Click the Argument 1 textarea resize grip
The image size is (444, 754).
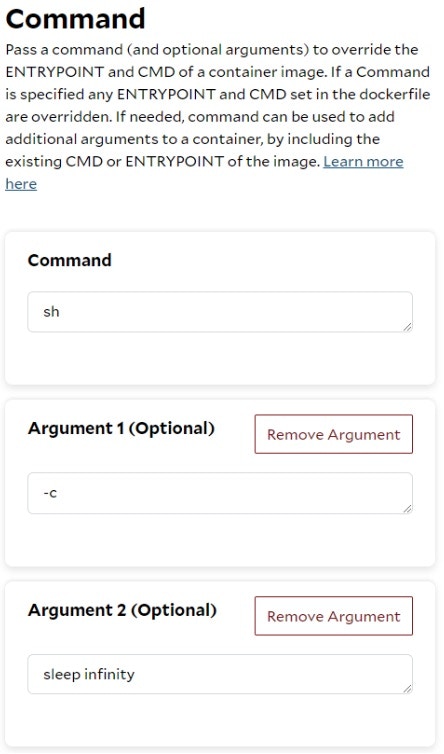pyautogui.click(x=407, y=508)
